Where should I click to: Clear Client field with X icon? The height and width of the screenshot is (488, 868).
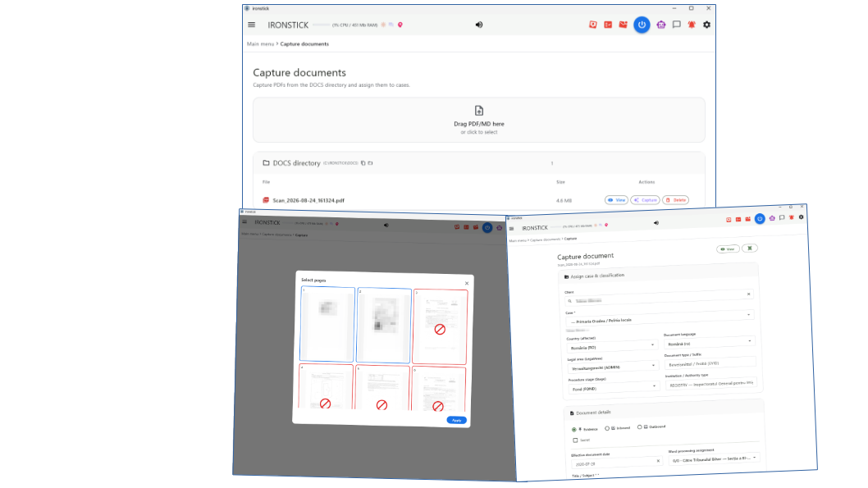(x=748, y=294)
